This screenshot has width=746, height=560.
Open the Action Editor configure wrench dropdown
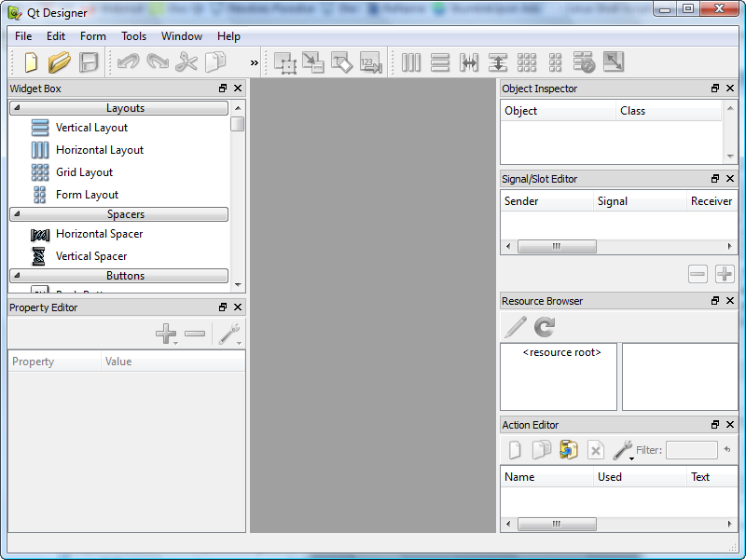pos(623,450)
